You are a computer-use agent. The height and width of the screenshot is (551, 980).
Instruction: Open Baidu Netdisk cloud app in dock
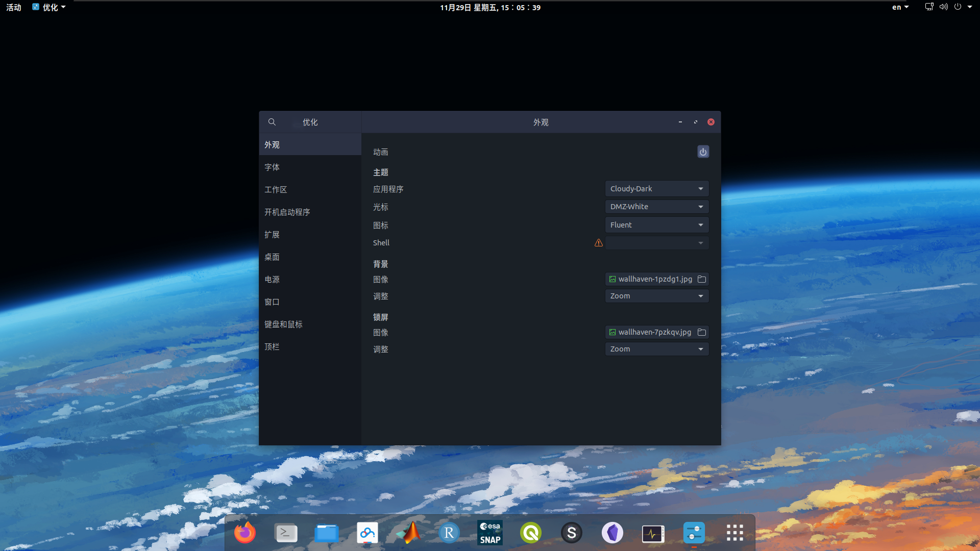click(367, 533)
